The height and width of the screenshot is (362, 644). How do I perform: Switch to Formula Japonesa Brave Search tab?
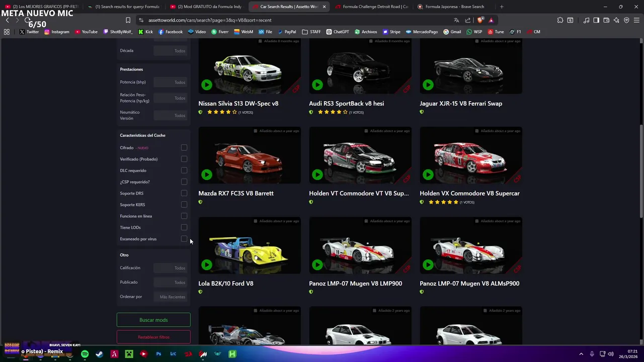tap(453, 7)
